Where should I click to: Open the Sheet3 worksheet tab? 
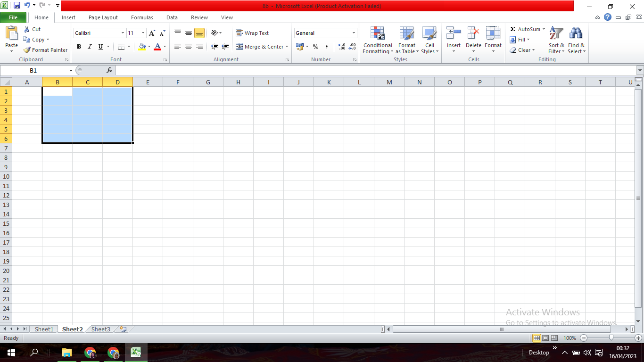(100, 329)
